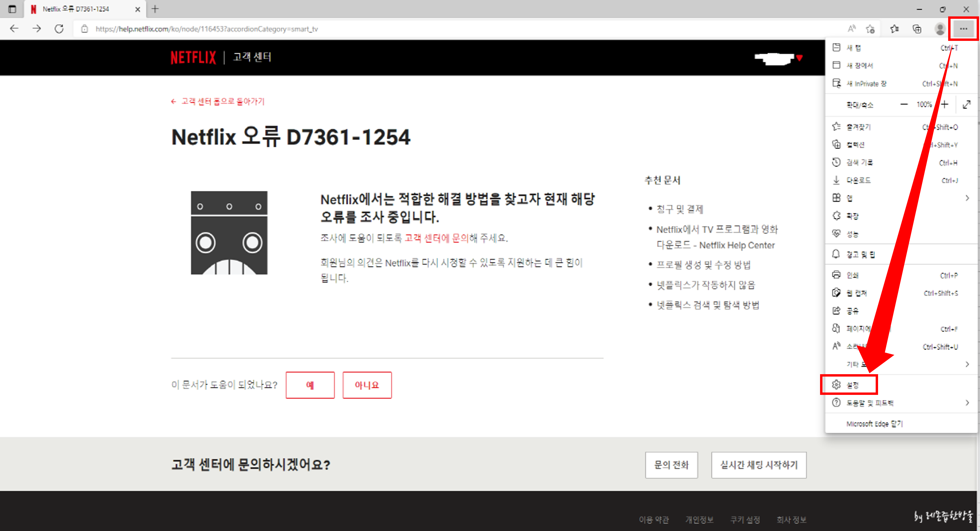Zoom out with minus button in menu
Screen dimensions: 980x531
[x=904, y=104]
